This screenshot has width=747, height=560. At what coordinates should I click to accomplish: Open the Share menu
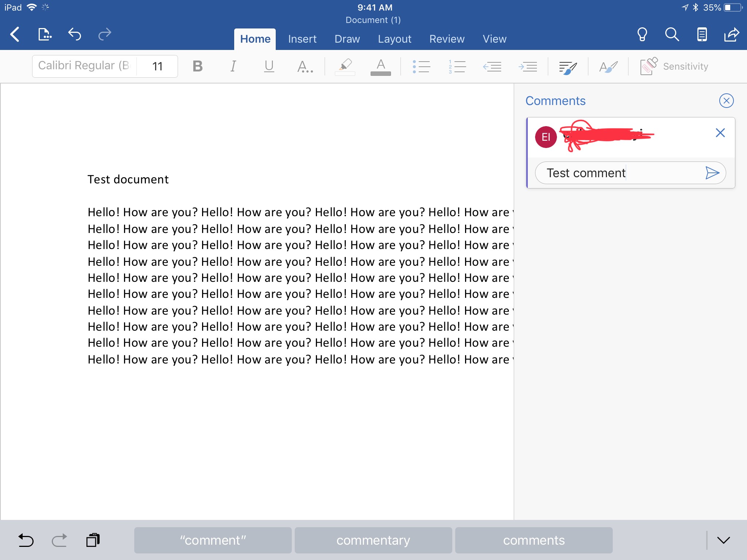(731, 35)
